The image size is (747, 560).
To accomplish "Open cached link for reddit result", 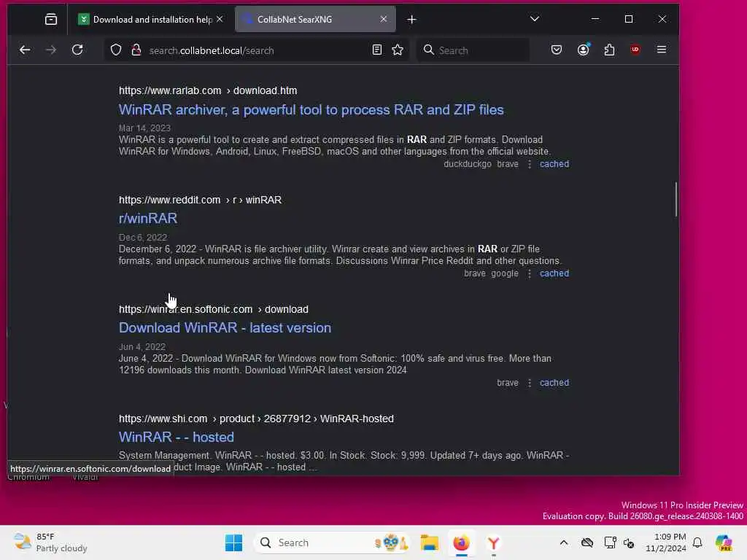I will (554, 273).
